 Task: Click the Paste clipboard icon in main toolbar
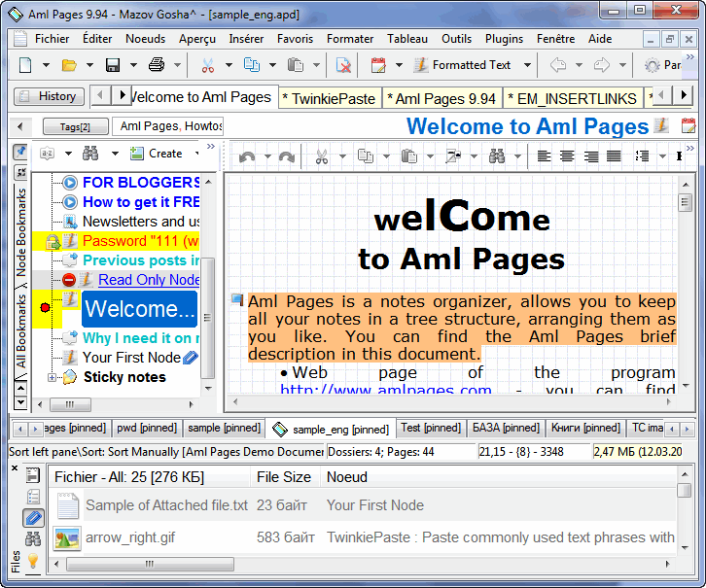(295, 65)
